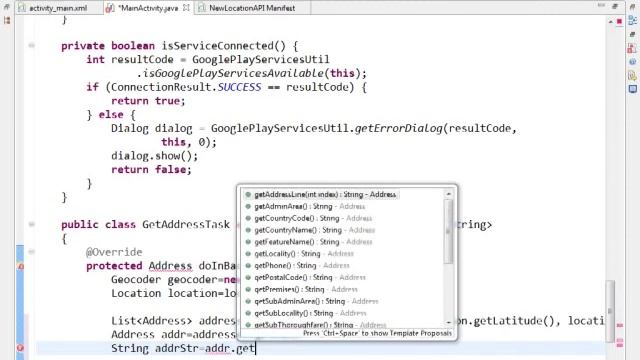Click the proposal list scroll-down arrow

(x=449, y=322)
